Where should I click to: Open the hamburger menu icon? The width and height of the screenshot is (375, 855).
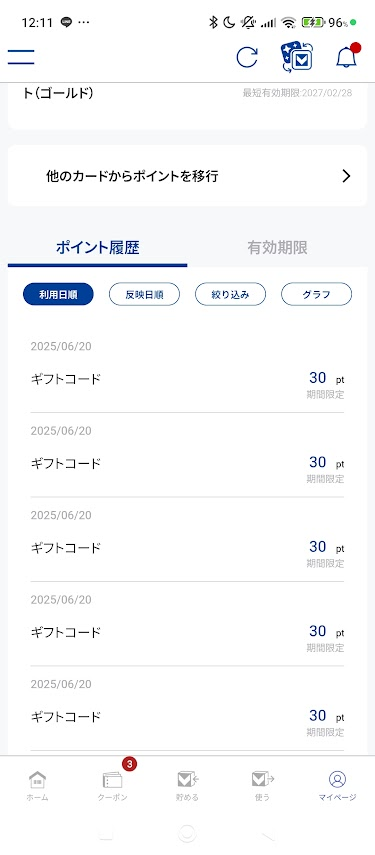pos(21,57)
